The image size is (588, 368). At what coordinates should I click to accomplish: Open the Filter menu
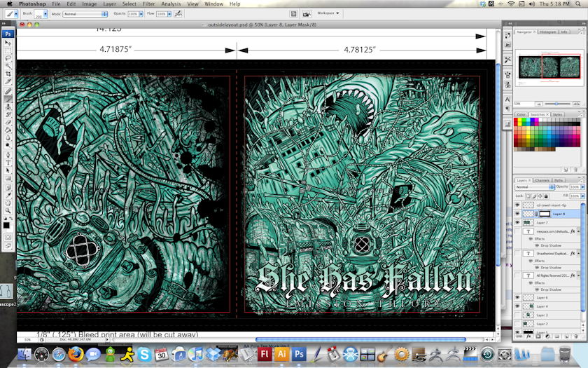pyautogui.click(x=148, y=4)
